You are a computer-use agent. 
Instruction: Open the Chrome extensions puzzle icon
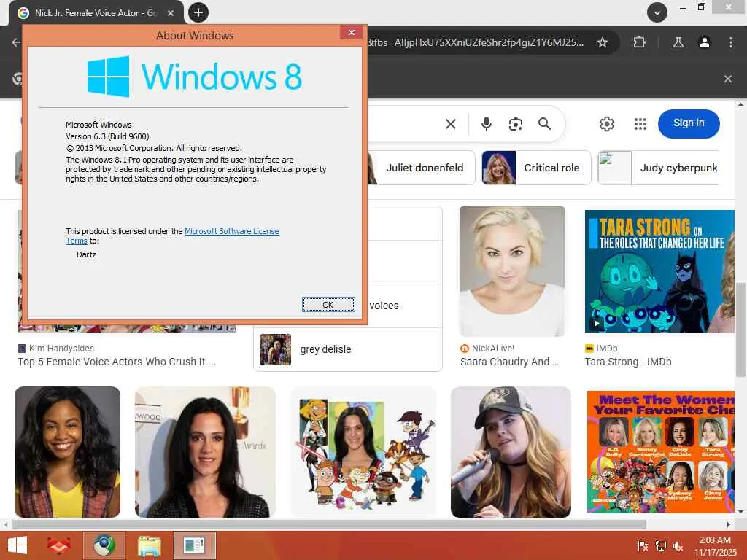(639, 42)
